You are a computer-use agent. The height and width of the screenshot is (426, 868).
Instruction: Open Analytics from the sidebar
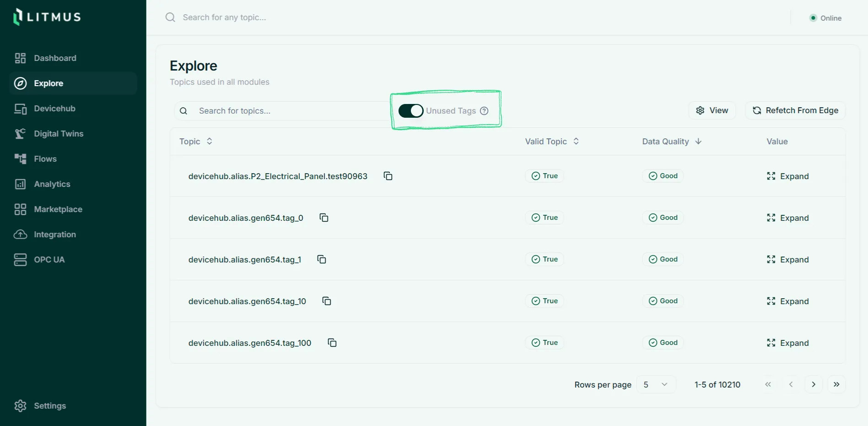pos(73,184)
